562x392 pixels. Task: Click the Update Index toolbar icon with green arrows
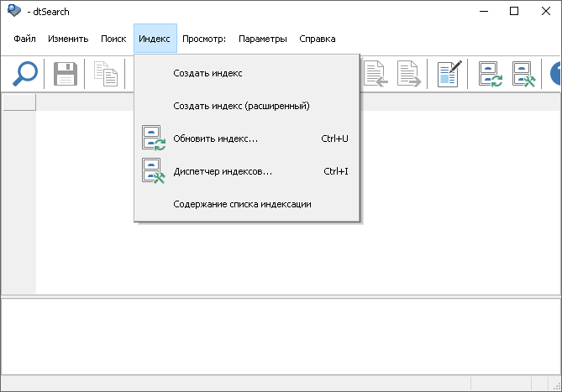click(x=491, y=74)
